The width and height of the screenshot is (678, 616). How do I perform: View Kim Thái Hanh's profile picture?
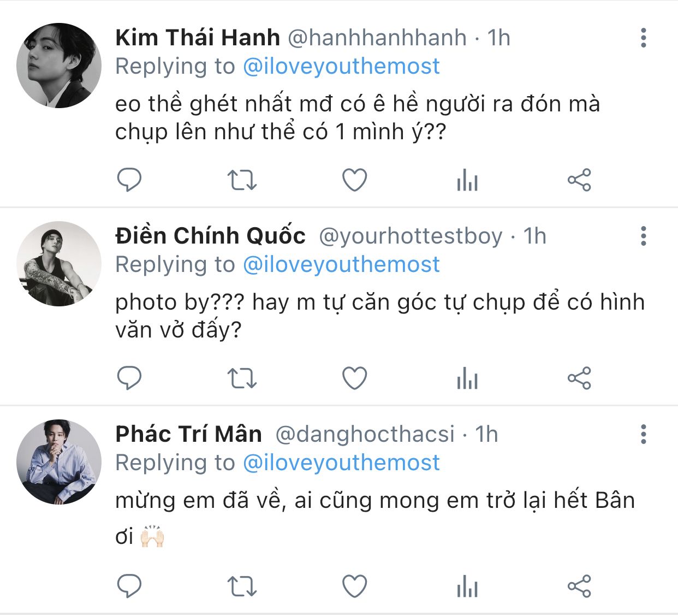click(59, 66)
